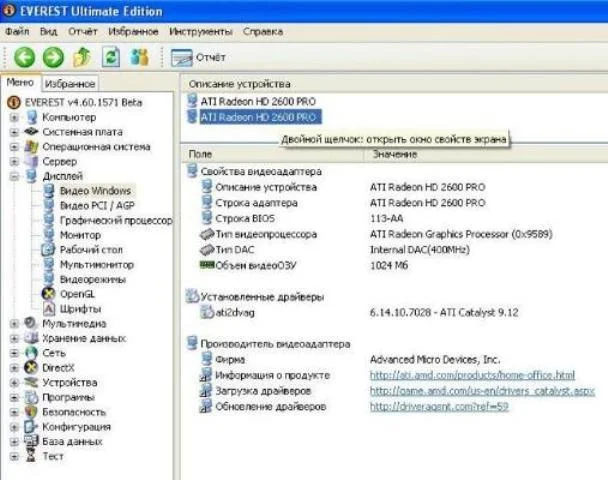Select the Видео Windows tree item

click(95, 191)
